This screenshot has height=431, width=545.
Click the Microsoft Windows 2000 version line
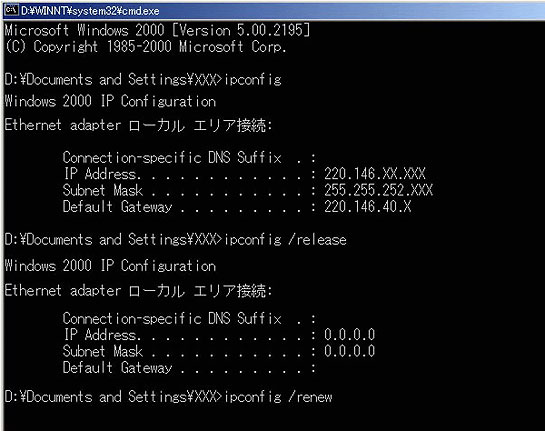point(157,31)
